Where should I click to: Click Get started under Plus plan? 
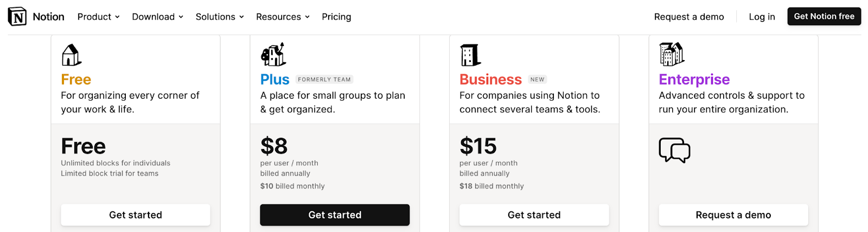[335, 215]
